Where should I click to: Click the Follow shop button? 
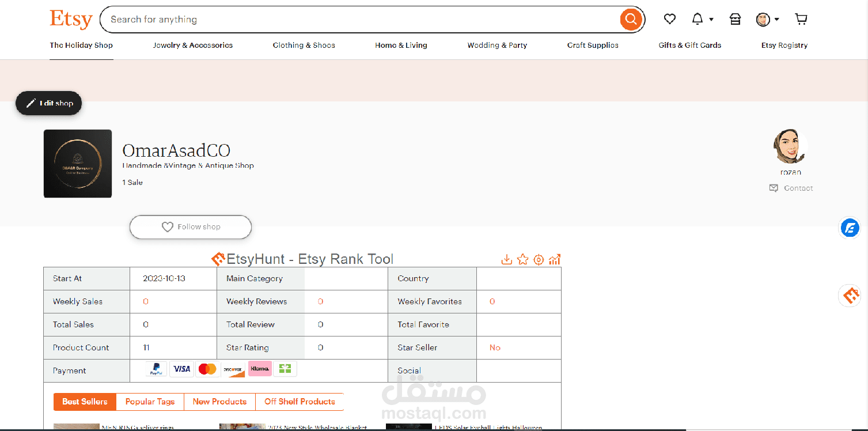tap(191, 227)
